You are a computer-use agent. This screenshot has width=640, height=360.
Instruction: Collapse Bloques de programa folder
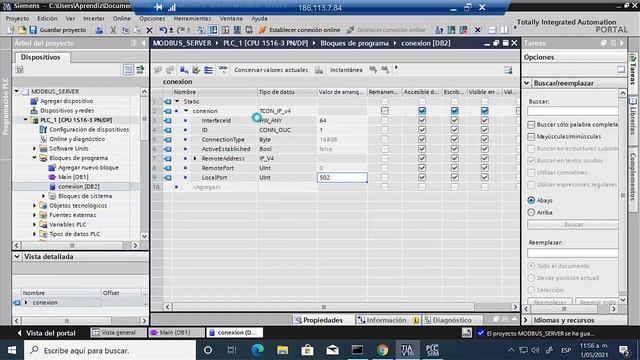(x=35, y=158)
